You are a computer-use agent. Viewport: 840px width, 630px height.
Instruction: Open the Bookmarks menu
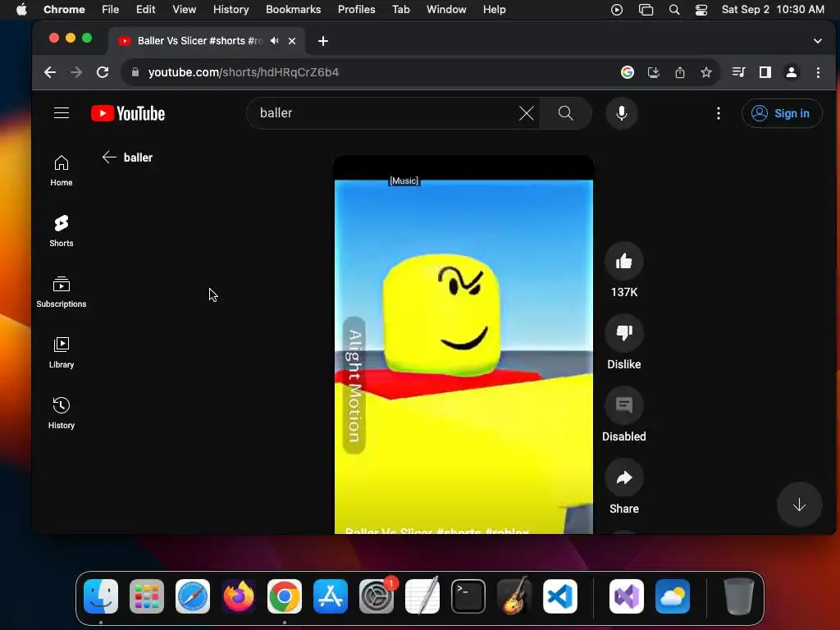[x=294, y=10]
